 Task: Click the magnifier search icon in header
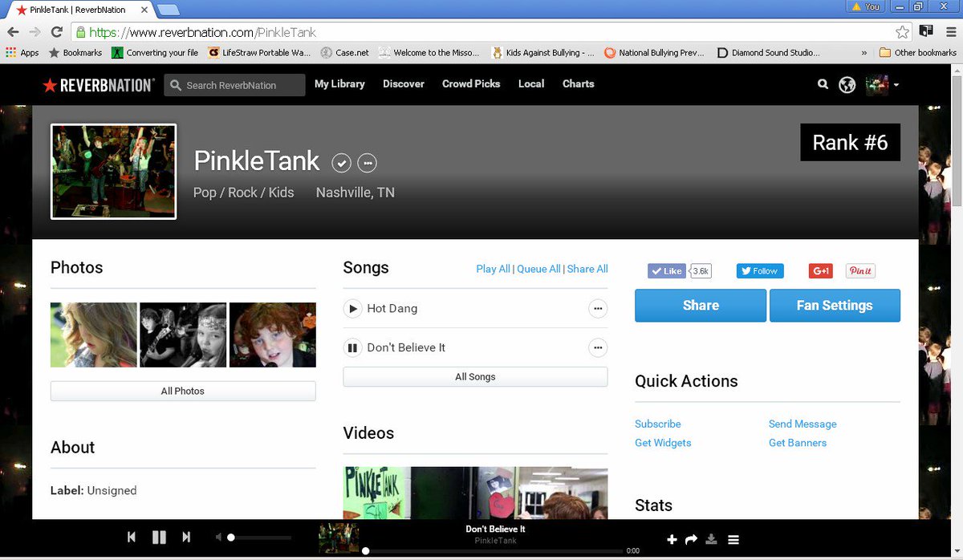pos(823,84)
